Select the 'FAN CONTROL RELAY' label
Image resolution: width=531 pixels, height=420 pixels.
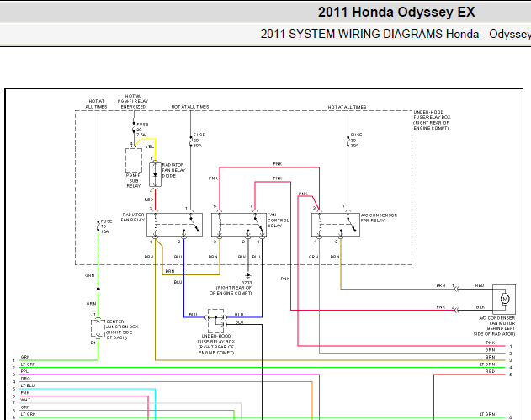279,221
